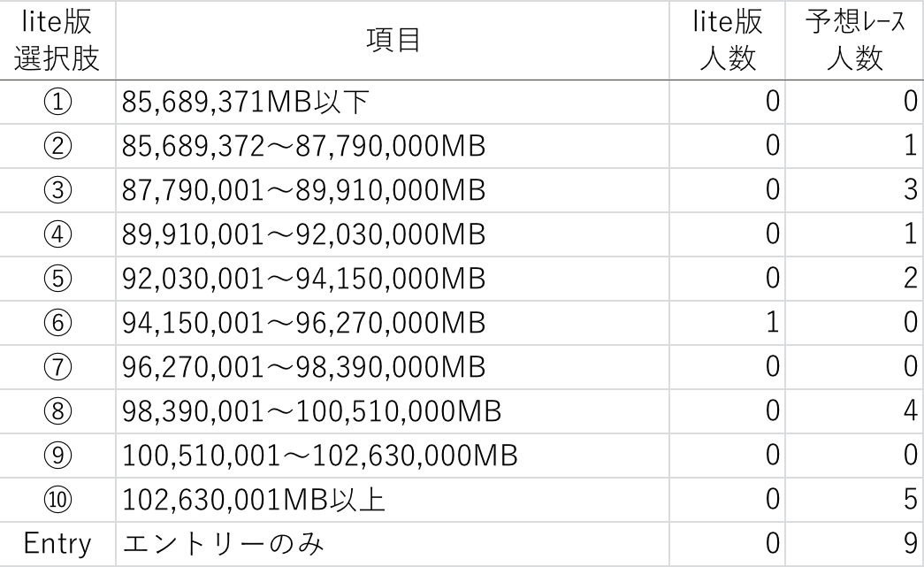The width and height of the screenshot is (924, 567).
Task: Select the '85,689,371MB以下' cell
Action: pos(245,103)
